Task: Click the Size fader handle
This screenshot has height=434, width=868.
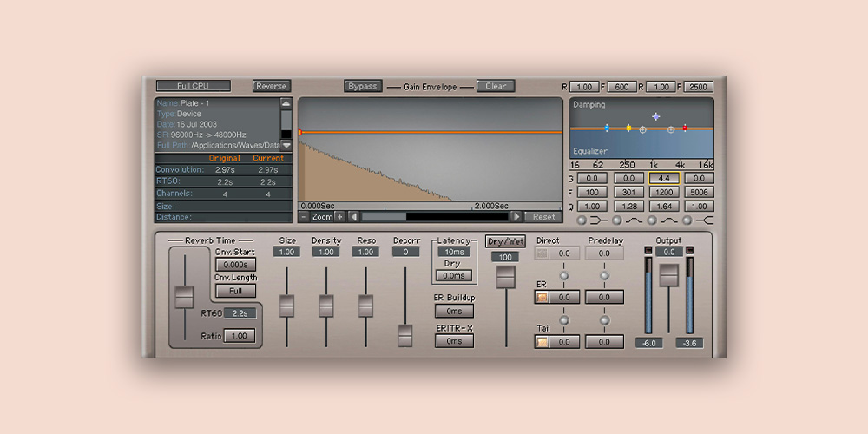Action: point(286,306)
